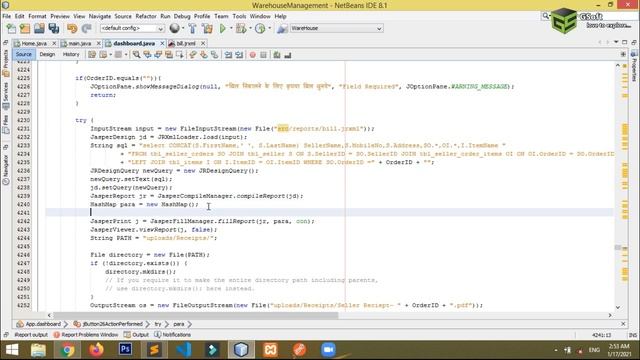Click the Redo toolbar icon
The image size is (640, 360).
coord(86,29)
